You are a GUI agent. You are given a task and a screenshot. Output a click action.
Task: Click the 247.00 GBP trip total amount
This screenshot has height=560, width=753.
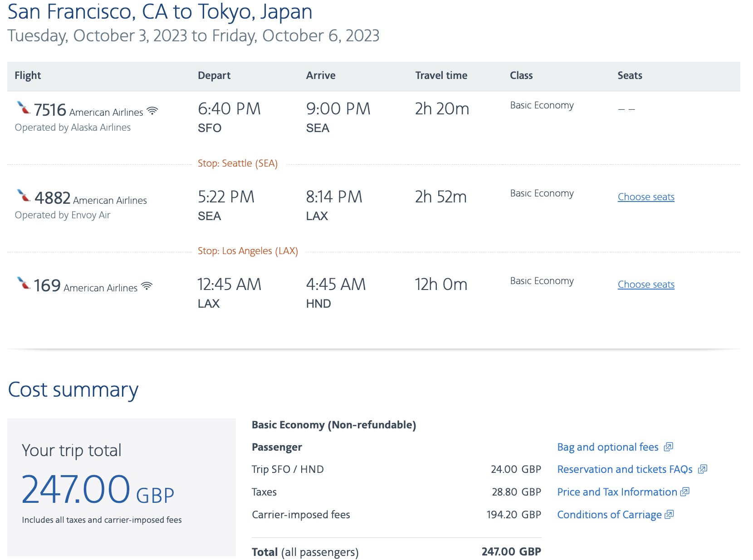[98, 490]
